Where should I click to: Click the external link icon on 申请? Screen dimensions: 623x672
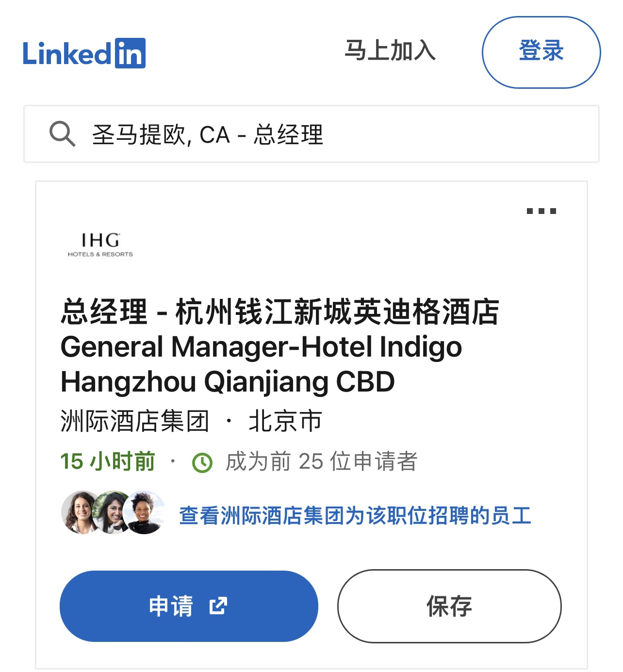coord(218,606)
